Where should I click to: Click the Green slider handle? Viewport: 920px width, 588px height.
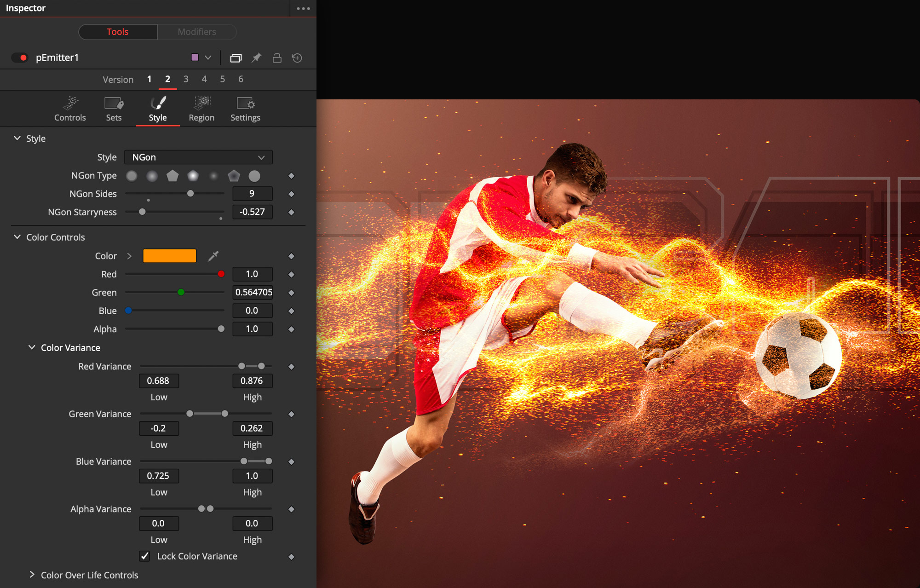click(181, 292)
